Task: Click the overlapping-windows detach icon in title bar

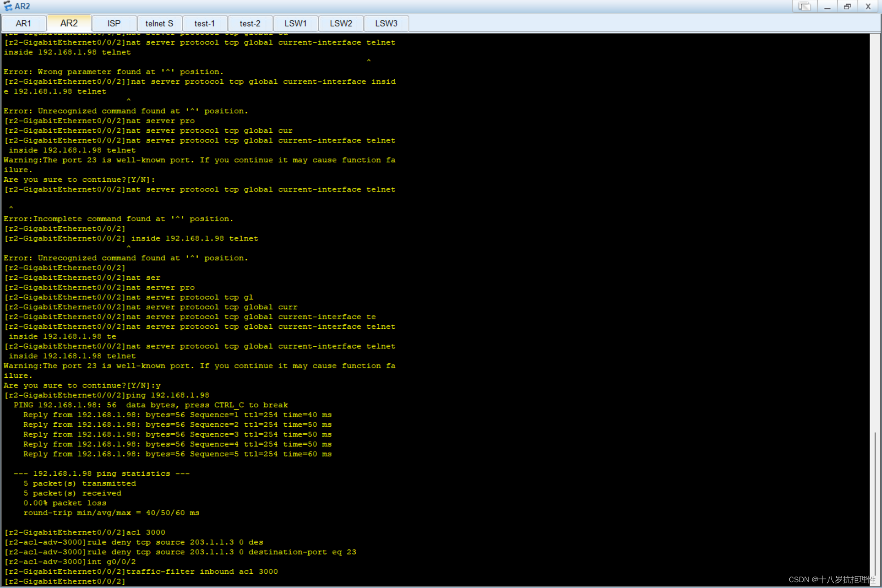Action: coord(804,7)
